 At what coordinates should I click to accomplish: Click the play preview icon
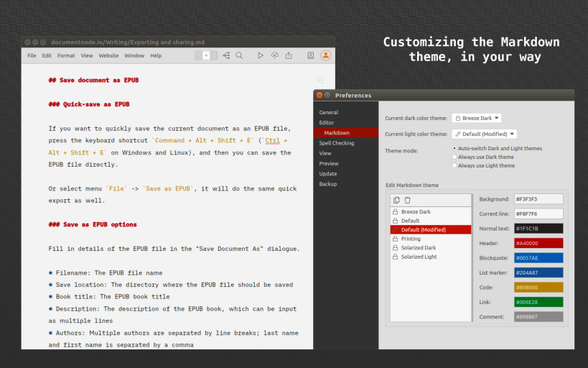260,55
